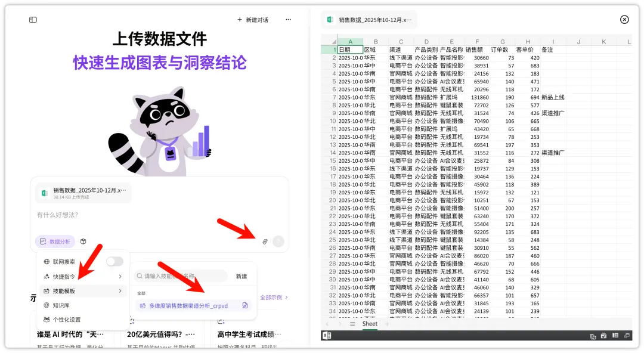Click the 新建 button in skill panel

coord(241,276)
